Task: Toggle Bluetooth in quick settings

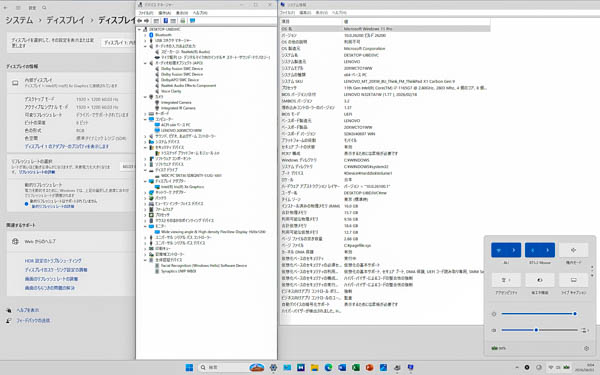Action: (x=532, y=250)
